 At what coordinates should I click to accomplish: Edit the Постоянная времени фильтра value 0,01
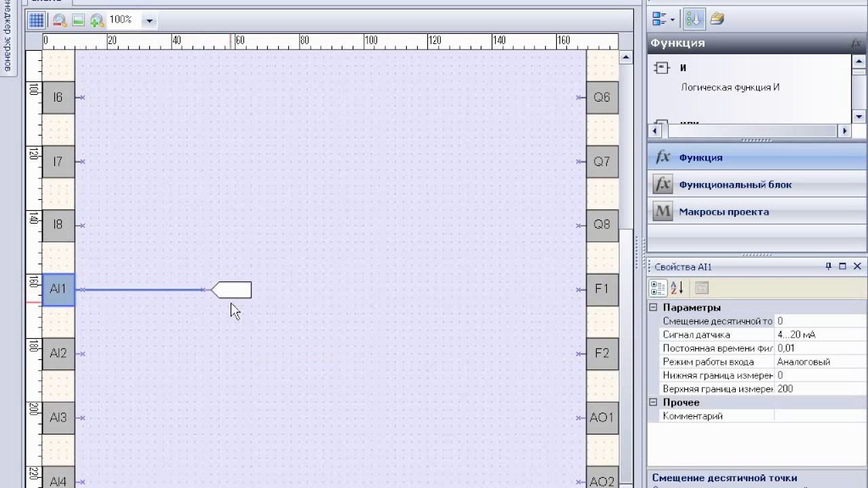(821, 348)
